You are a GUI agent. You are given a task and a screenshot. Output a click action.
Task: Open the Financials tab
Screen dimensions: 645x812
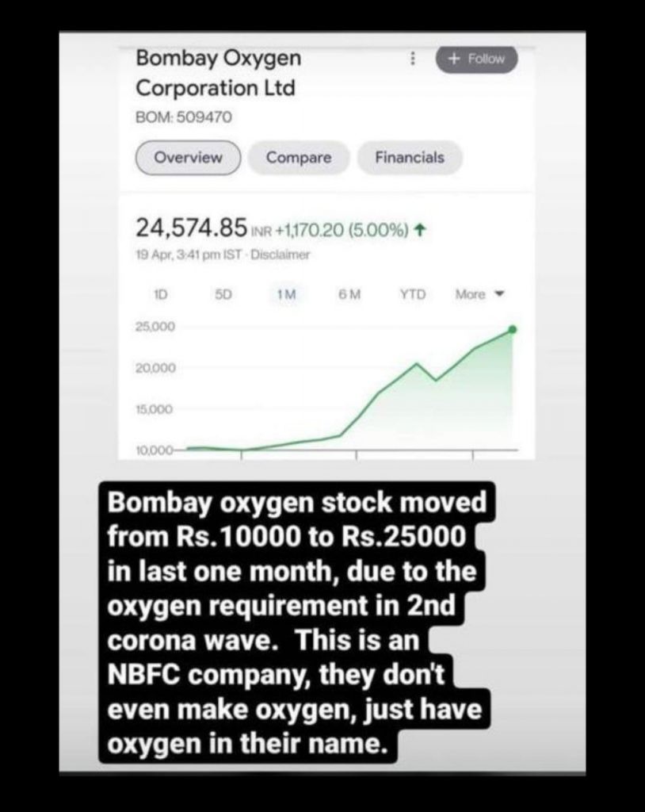[x=410, y=158]
